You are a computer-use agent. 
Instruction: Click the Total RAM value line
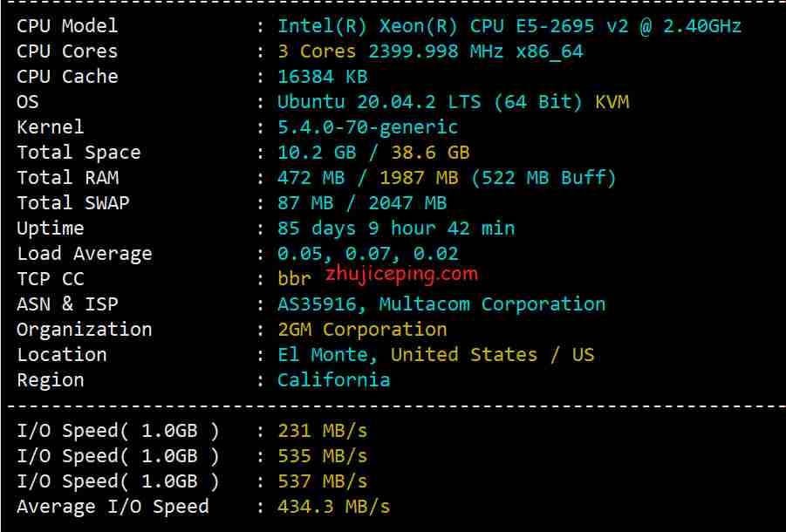447,178
